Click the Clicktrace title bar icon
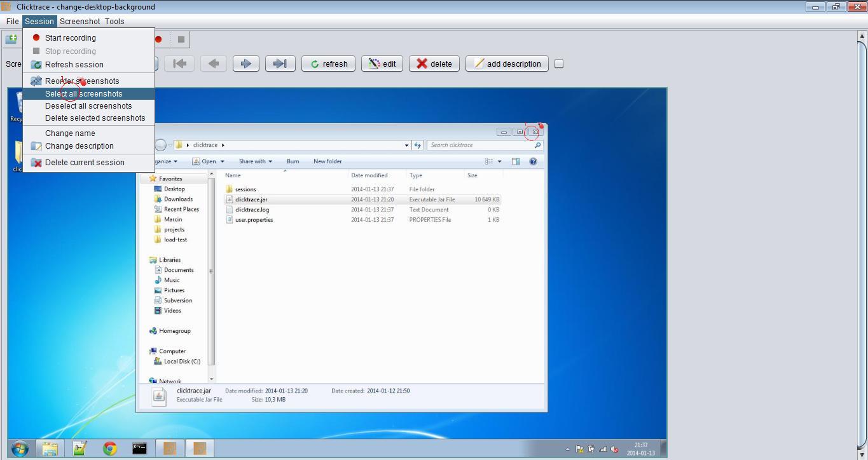Screen dimensions: 868x460 (6, 6)
